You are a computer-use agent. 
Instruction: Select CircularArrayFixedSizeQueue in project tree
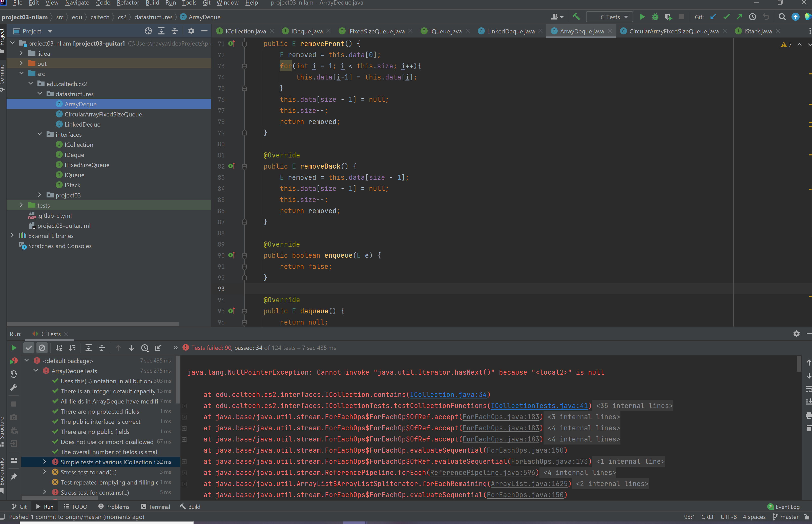pos(103,114)
